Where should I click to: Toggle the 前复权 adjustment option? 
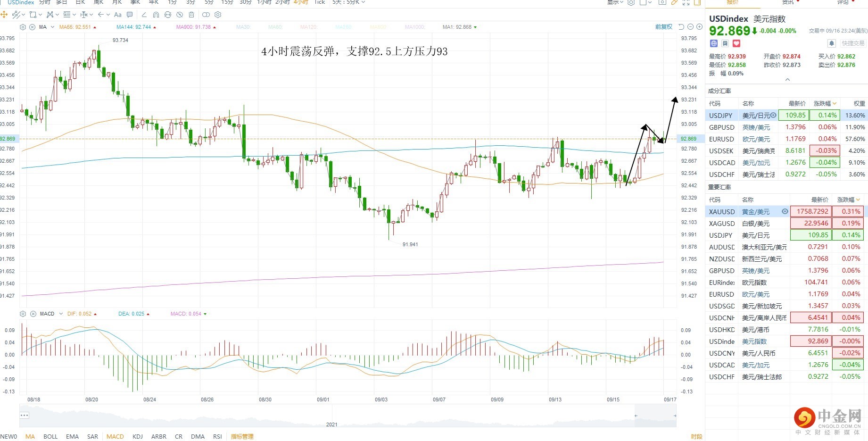[663, 27]
